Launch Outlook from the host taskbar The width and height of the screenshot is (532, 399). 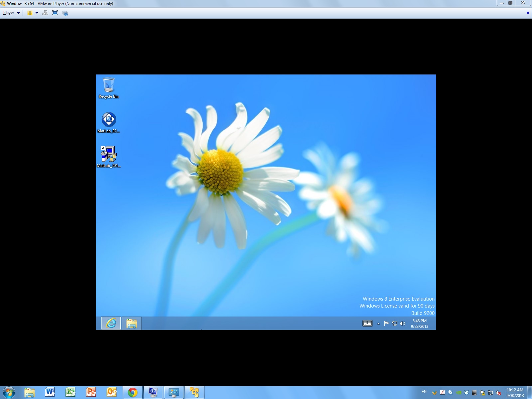pyautogui.click(x=112, y=392)
